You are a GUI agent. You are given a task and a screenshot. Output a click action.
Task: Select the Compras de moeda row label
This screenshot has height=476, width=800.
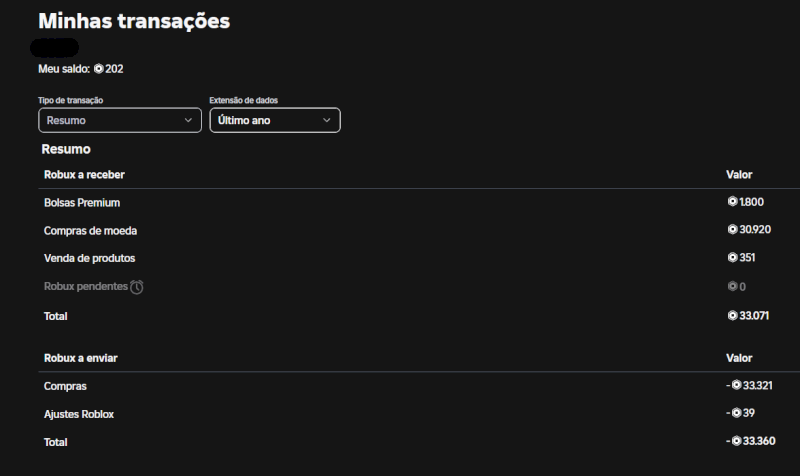pos(90,230)
